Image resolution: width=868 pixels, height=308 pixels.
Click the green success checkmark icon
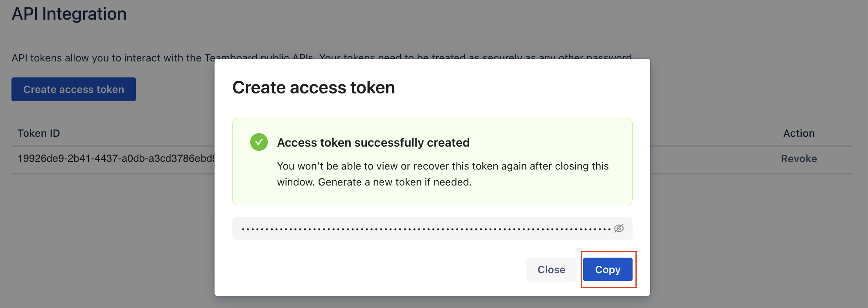pyautogui.click(x=259, y=142)
